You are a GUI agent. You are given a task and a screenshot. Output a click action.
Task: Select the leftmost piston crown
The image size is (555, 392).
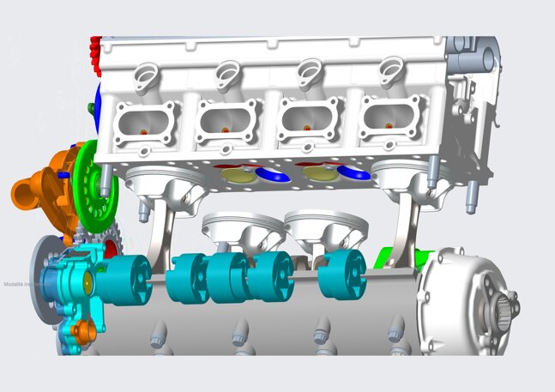point(160,183)
